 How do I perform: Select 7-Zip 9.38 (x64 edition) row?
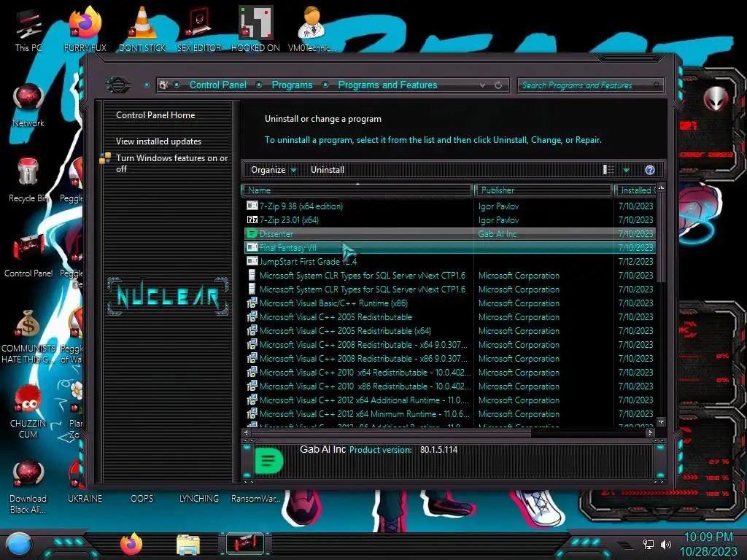pos(450,206)
